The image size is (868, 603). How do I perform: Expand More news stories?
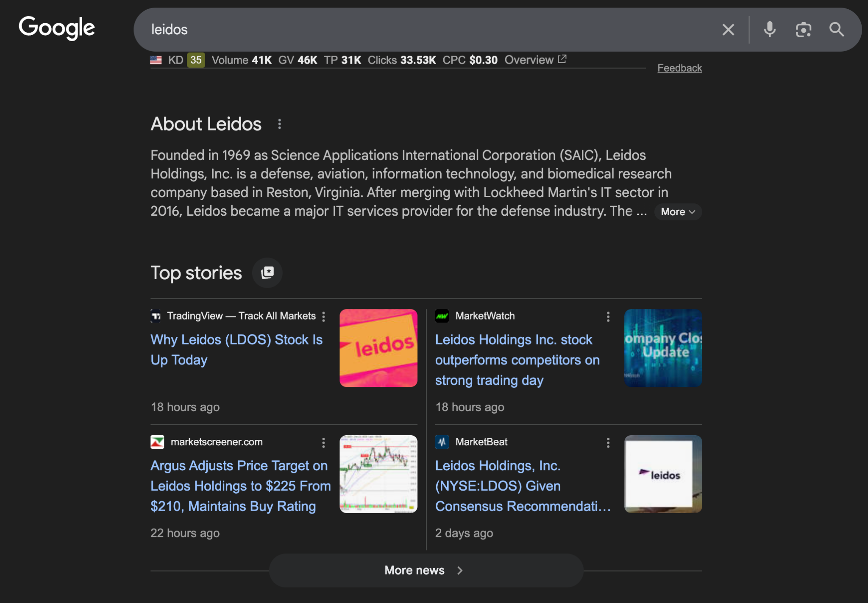tap(426, 570)
